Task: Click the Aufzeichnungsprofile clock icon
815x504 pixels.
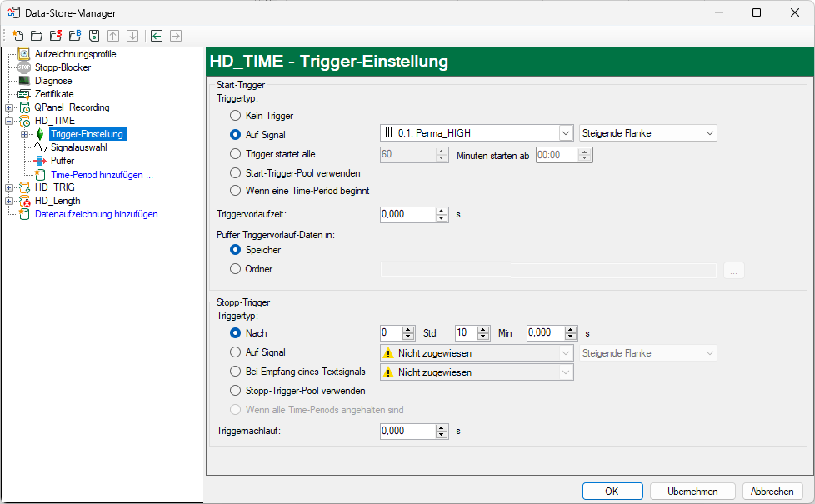Action: coord(24,54)
